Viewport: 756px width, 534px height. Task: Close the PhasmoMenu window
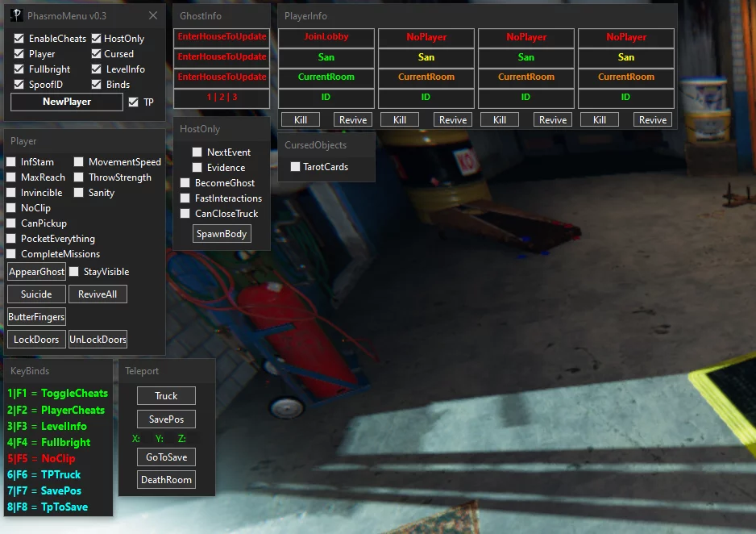pos(153,16)
